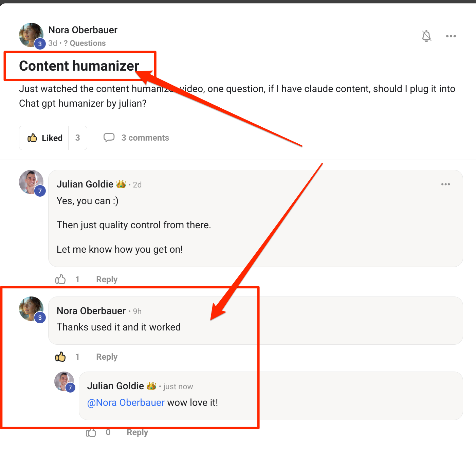The width and height of the screenshot is (476, 449).
Task: Open Julian Goldie's small avatar on reply
Action: pyautogui.click(x=64, y=381)
